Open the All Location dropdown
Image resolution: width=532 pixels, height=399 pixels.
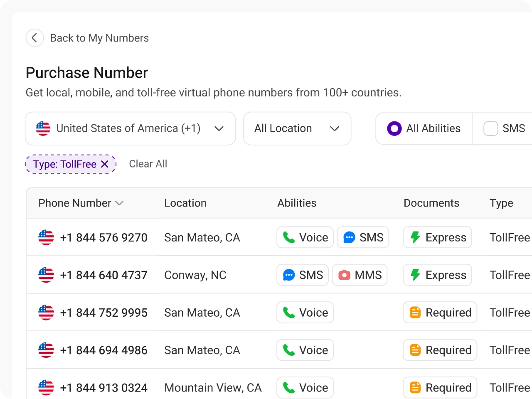pyautogui.click(x=297, y=128)
